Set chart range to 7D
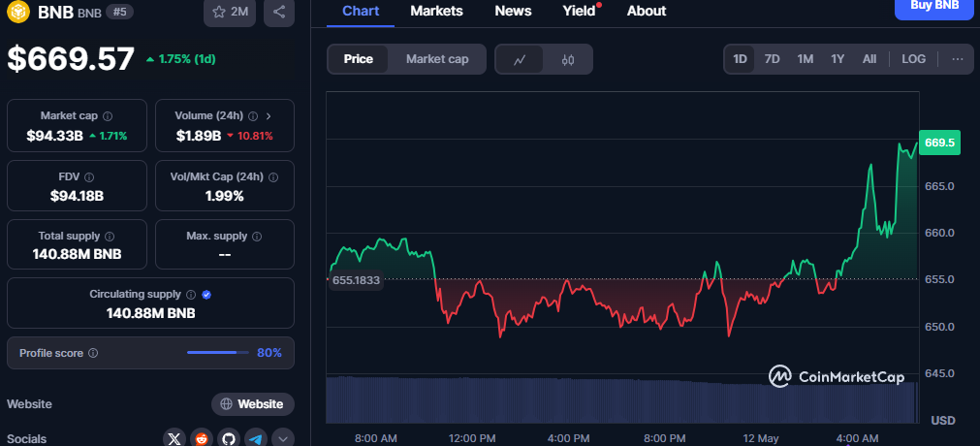 click(x=773, y=59)
